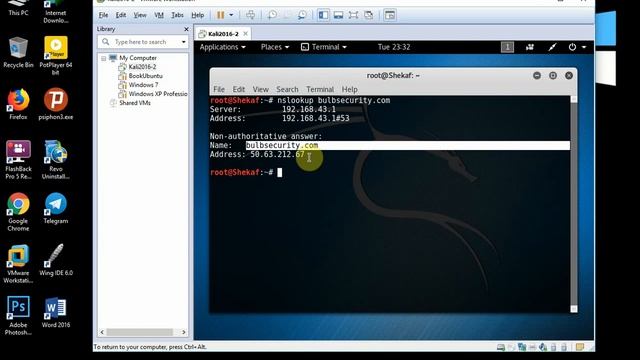Open the terminal window File menu
This screenshot has width=640, height=360.
[219, 89]
